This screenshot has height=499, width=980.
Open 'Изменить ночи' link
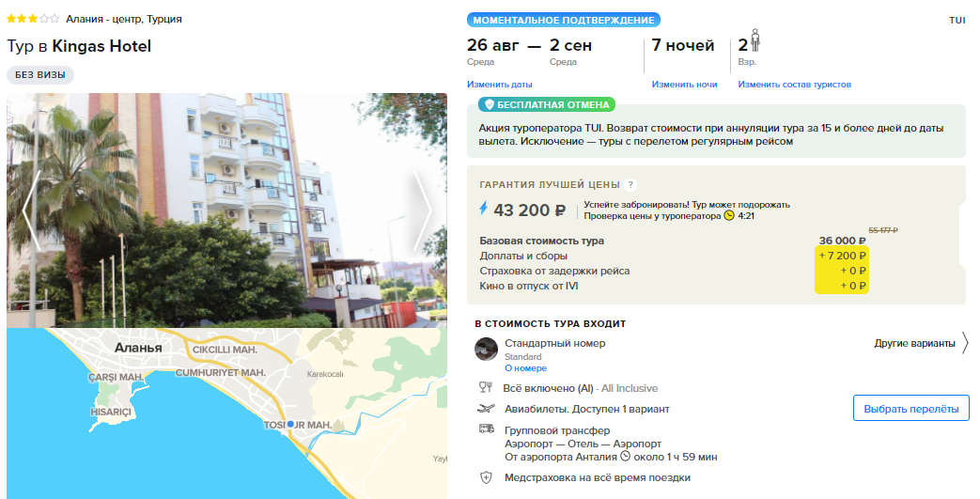[684, 85]
